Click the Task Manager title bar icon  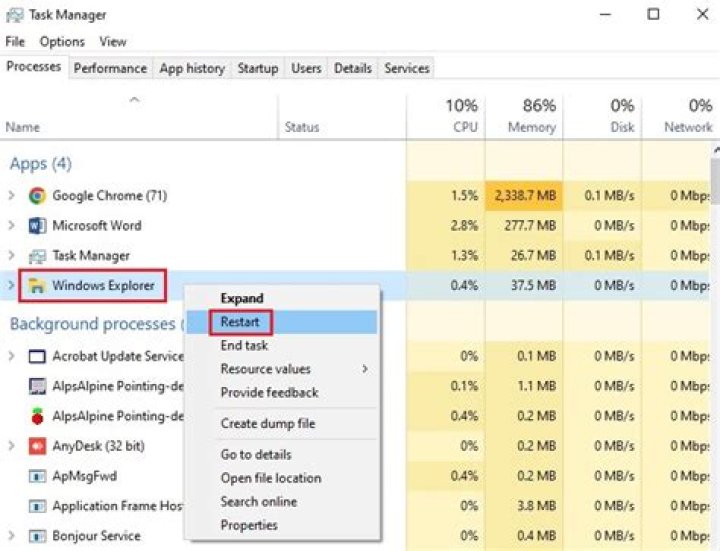(x=14, y=15)
